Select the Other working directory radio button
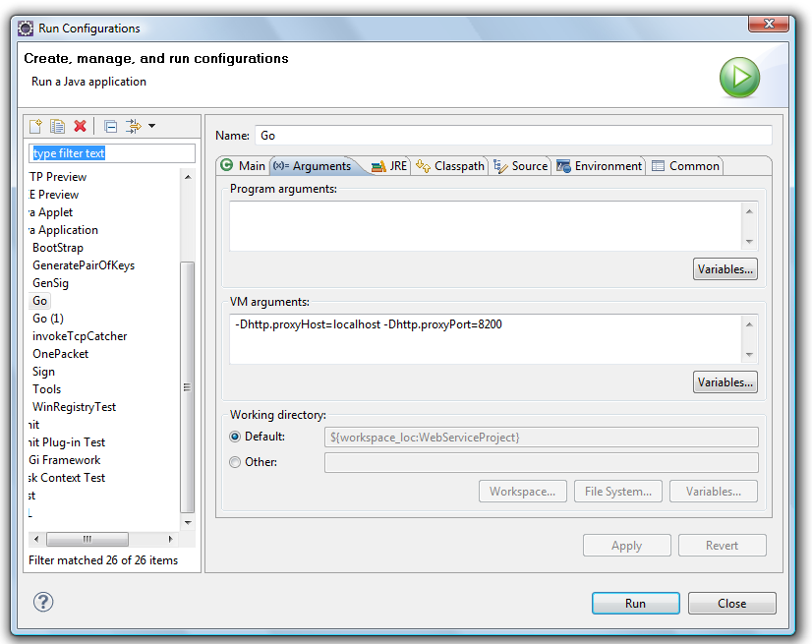812x644 pixels. pos(235,462)
